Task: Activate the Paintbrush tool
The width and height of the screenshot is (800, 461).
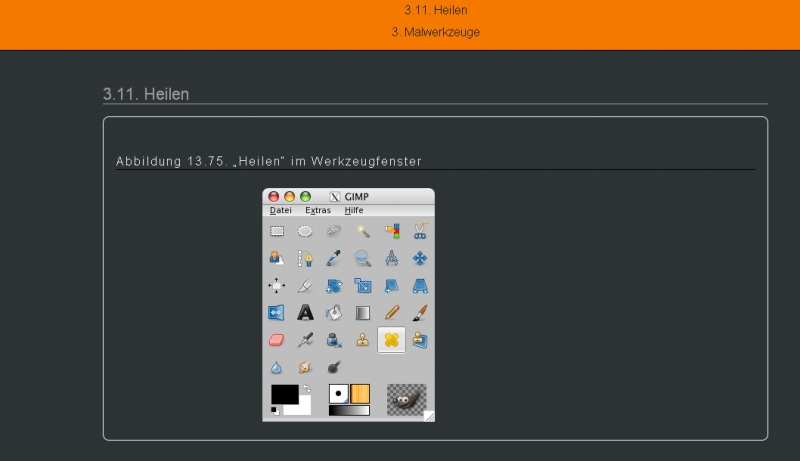Action: [x=420, y=313]
